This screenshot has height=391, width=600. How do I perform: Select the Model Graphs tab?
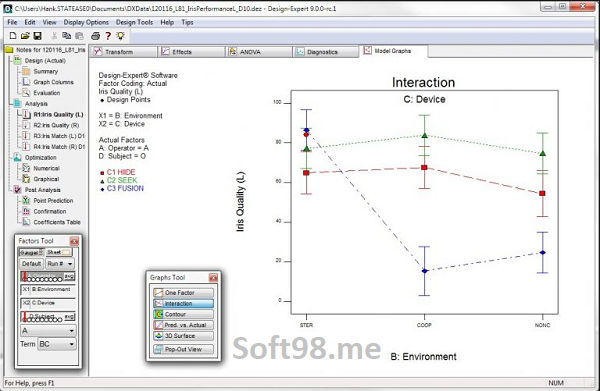click(x=393, y=51)
